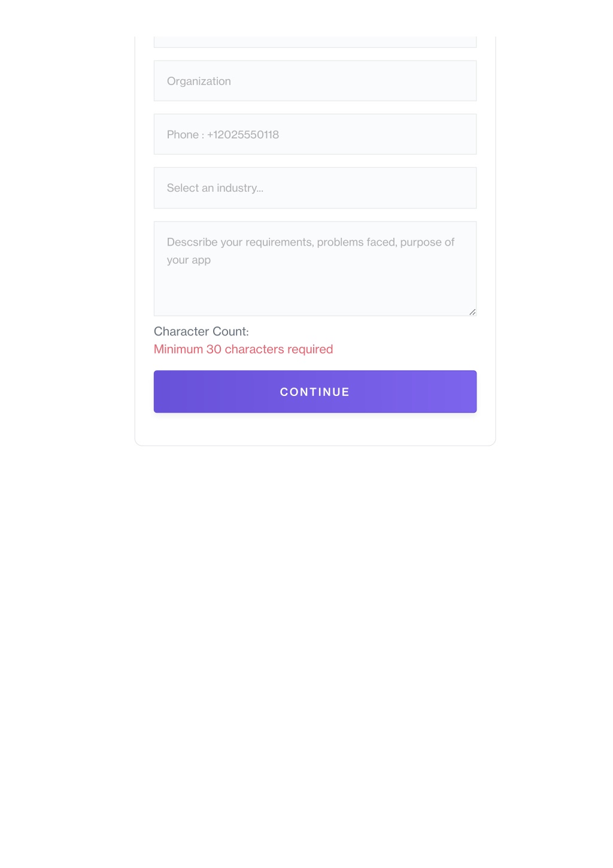This screenshot has height=868, width=613.
Task: Focus the Phone number field
Action: [315, 134]
